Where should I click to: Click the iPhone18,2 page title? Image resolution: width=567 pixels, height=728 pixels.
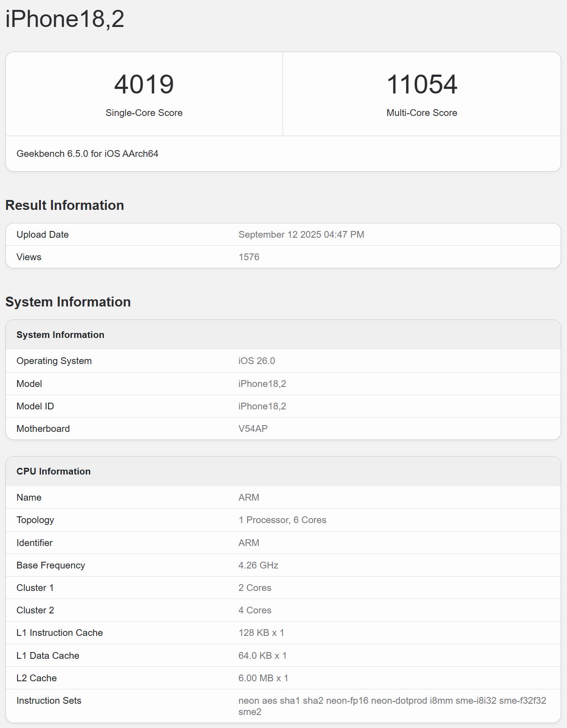pos(65,19)
